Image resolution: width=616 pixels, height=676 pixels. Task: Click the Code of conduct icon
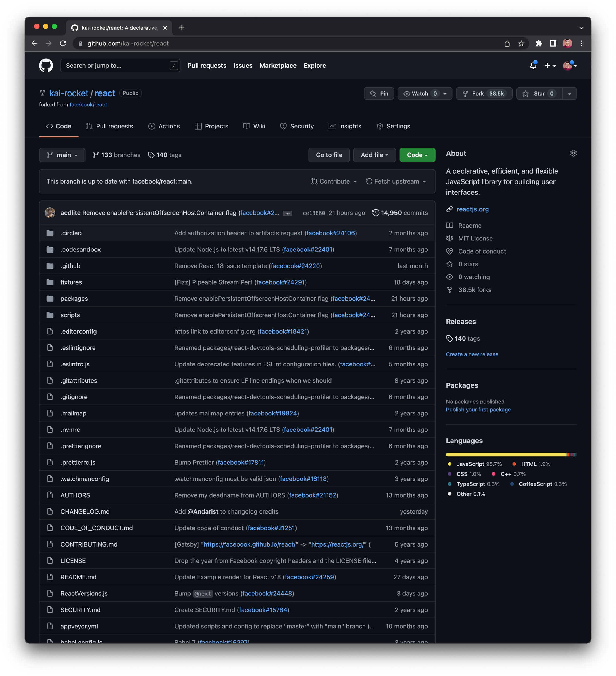449,251
